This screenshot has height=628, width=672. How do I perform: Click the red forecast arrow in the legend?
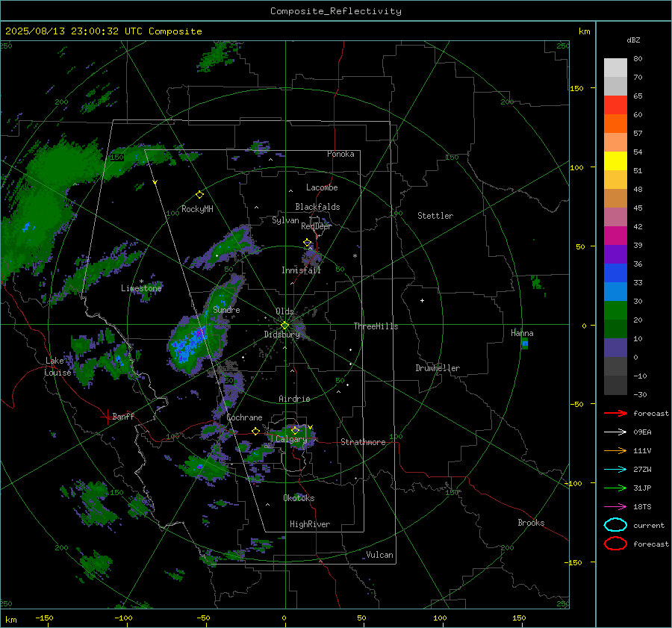click(x=615, y=413)
